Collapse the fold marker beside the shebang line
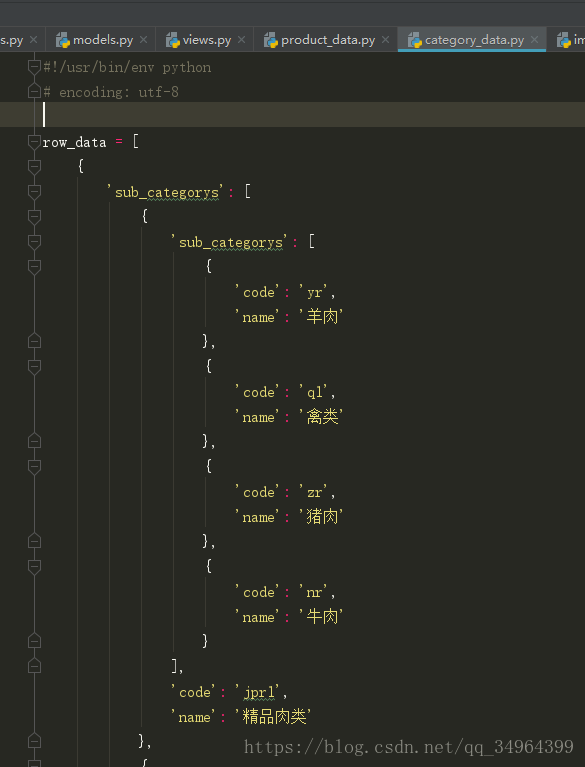 pyautogui.click(x=34, y=67)
